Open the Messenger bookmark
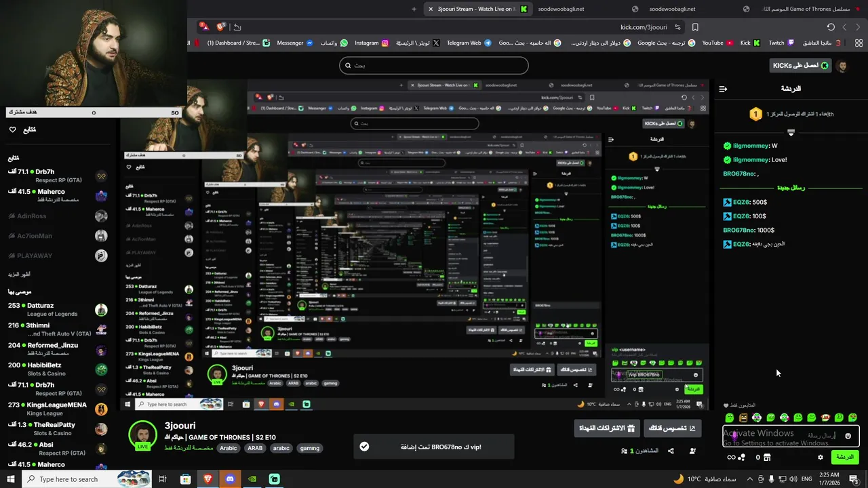Image resolution: width=868 pixels, height=488 pixels. tap(295, 43)
